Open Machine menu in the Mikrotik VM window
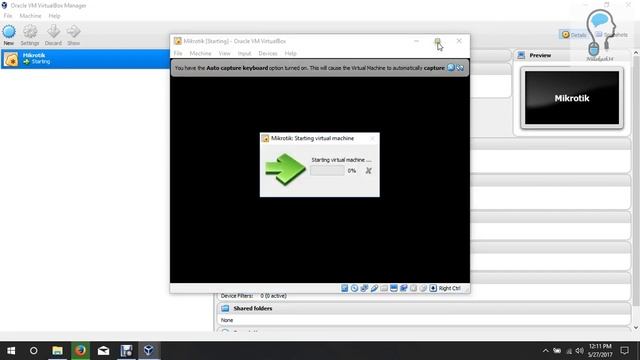640x360 pixels. point(200,53)
